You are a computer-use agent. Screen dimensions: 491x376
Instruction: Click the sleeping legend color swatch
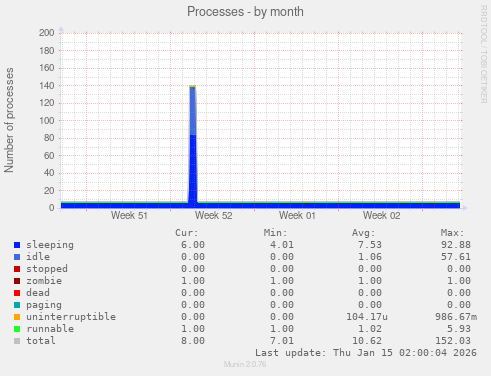17,245
